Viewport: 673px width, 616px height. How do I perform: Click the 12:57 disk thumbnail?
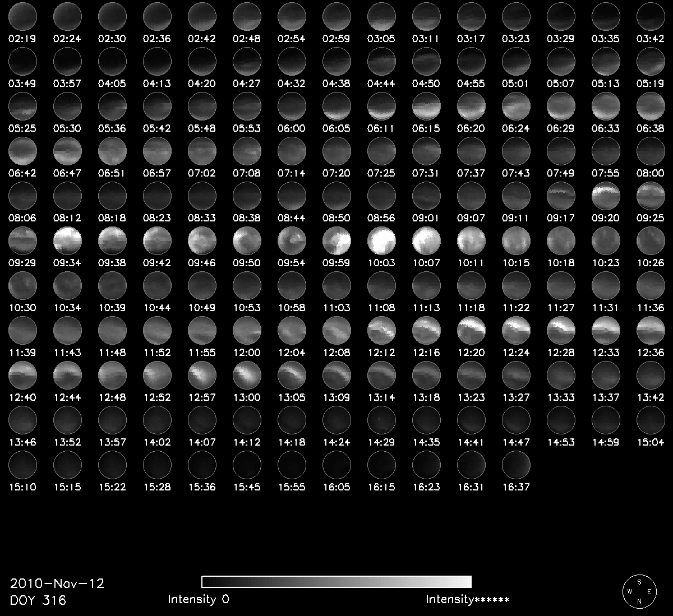(202, 375)
